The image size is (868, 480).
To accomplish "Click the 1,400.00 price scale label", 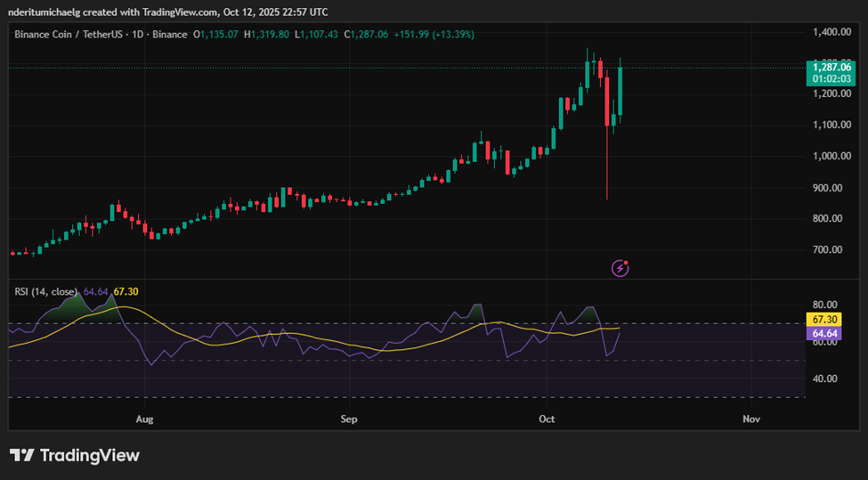I will 831,32.
